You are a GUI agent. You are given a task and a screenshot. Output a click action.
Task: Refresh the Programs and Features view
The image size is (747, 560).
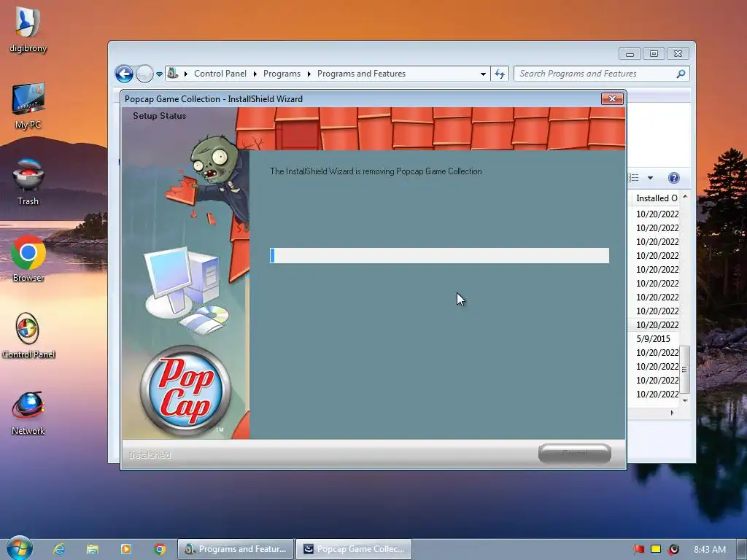(x=499, y=74)
